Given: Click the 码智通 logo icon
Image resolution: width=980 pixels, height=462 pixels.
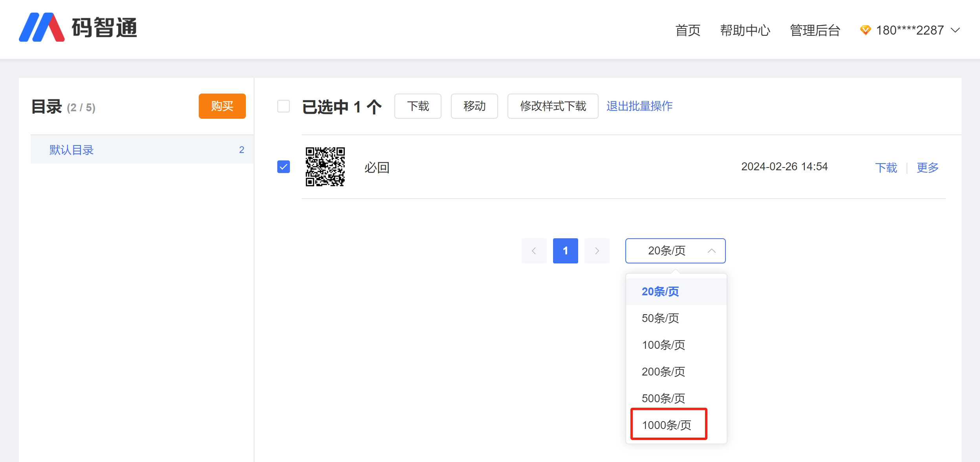Looking at the screenshot, I should pyautogui.click(x=42, y=28).
